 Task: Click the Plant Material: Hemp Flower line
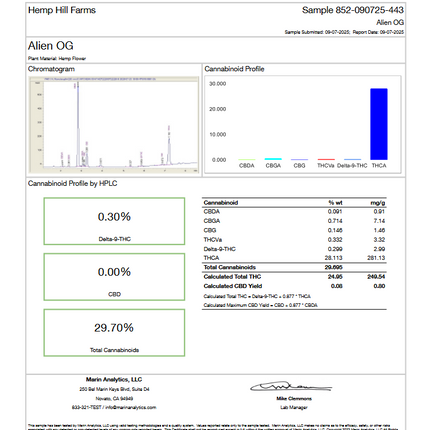[x=57, y=59]
